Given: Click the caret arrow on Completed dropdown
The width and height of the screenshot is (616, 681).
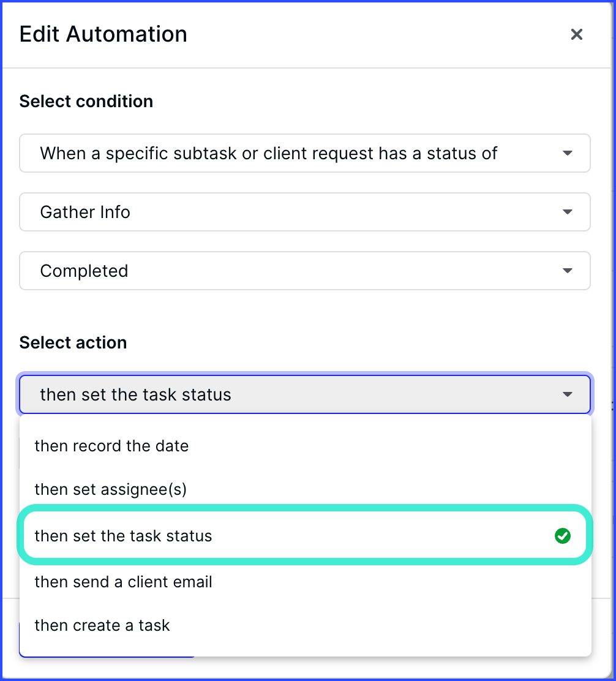Looking at the screenshot, I should [567, 271].
